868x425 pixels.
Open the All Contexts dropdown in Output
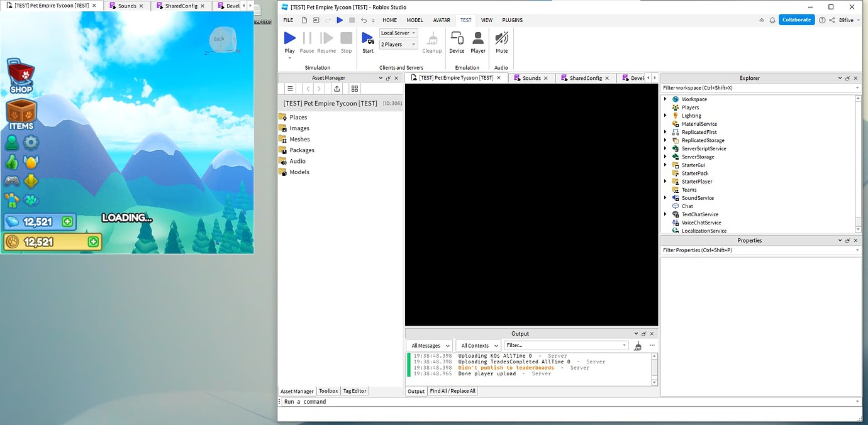point(479,345)
